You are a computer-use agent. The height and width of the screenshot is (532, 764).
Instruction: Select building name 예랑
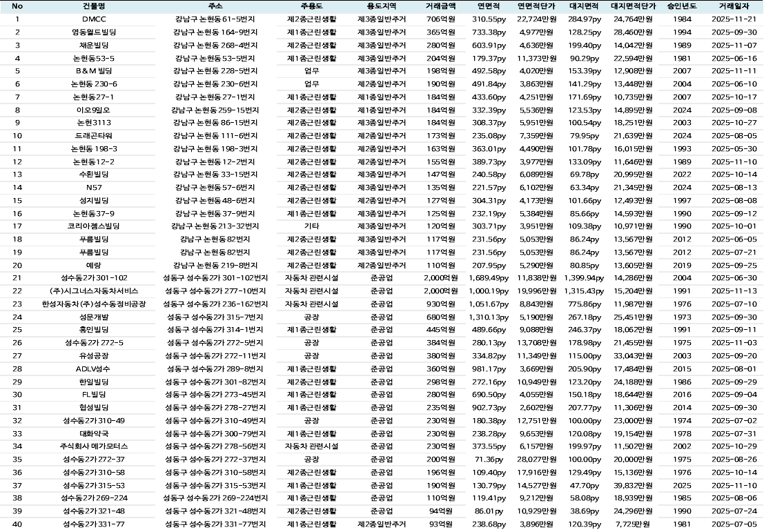pos(94,266)
